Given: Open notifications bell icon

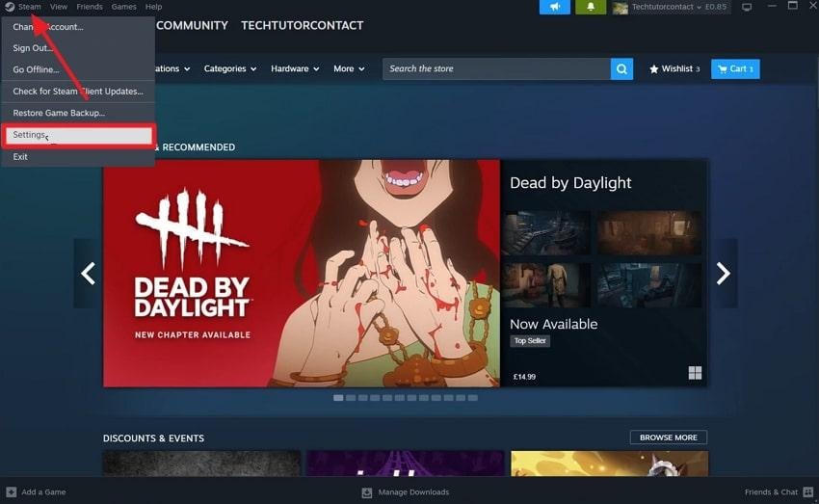Looking at the screenshot, I should click(591, 7).
